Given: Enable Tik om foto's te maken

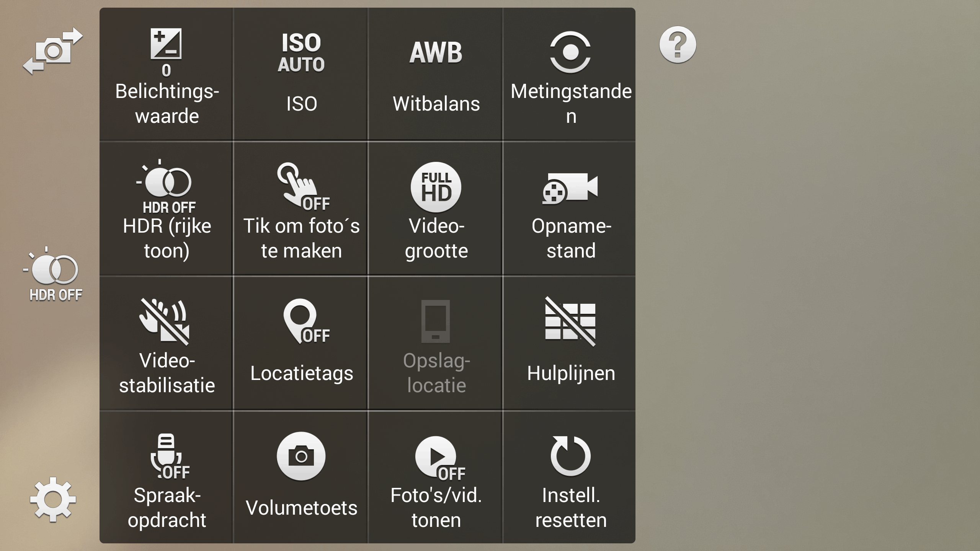Looking at the screenshot, I should point(301,209).
